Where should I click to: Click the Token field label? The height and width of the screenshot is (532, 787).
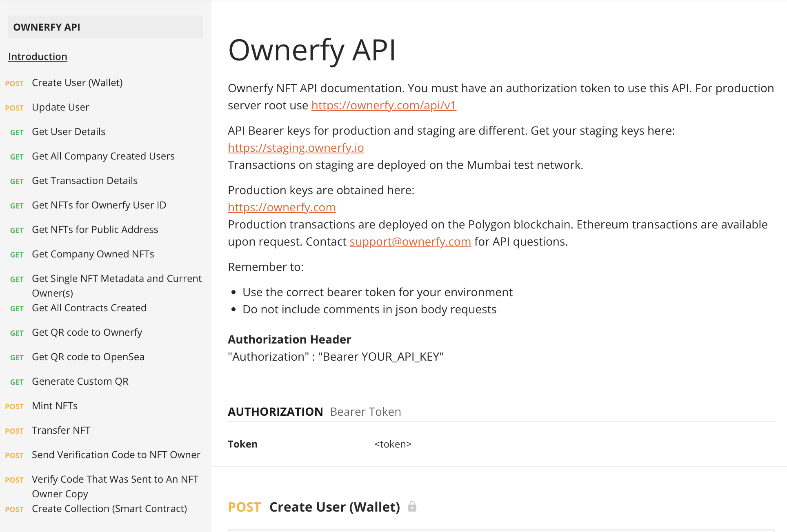[242, 444]
